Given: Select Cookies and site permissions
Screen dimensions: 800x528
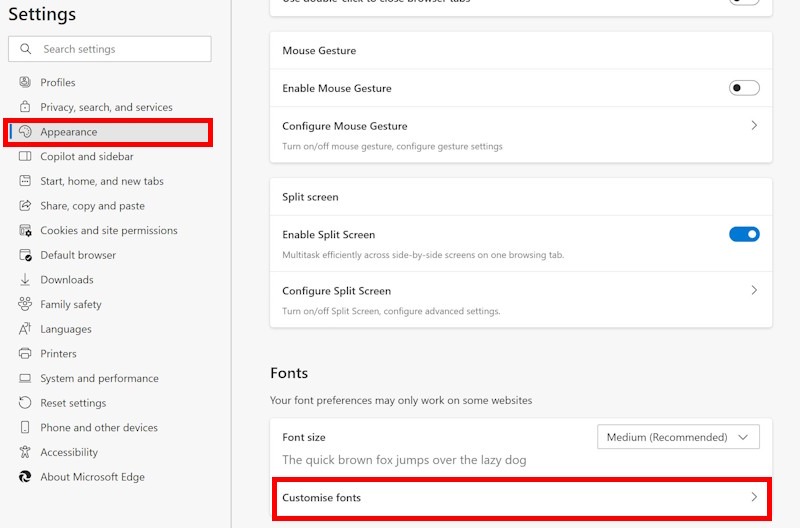Looking at the screenshot, I should pyautogui.click(x=109, y=230).
